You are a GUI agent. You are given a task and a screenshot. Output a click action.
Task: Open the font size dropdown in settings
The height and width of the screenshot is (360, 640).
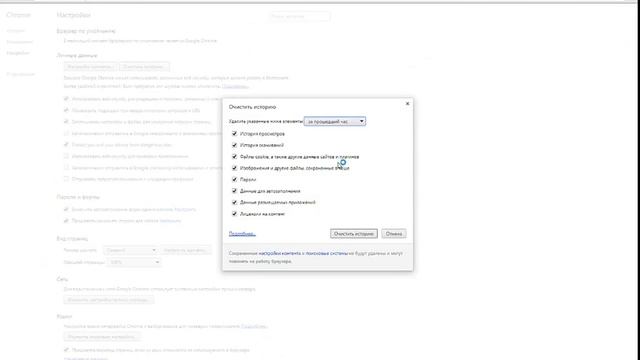[x=130, y=250]
